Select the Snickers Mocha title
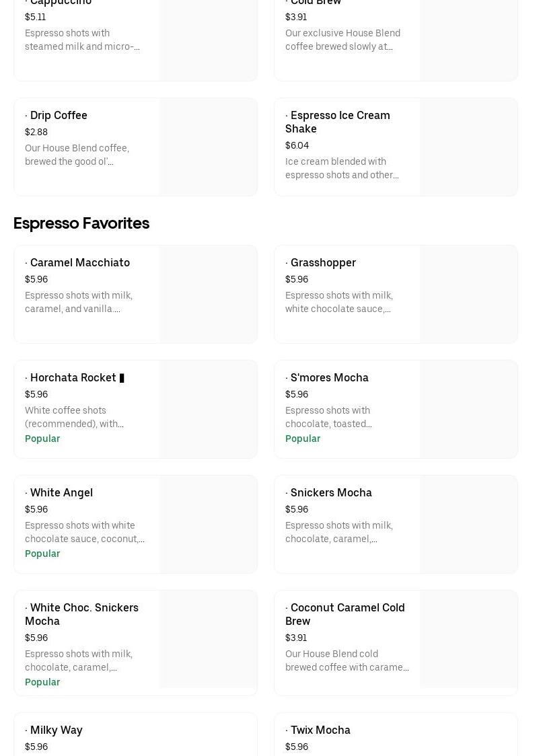Viewport: 541px width, 756px height. pyautogui.click(x=330, y=493)
